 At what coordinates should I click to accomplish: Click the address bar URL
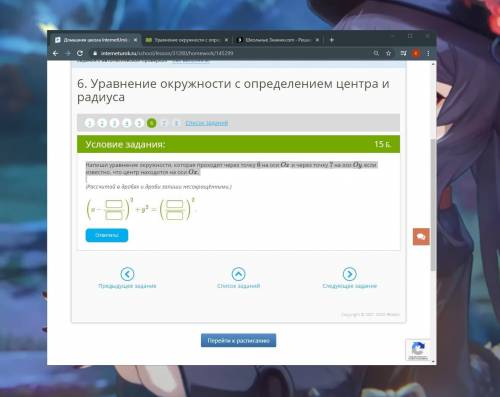(167, 53)
